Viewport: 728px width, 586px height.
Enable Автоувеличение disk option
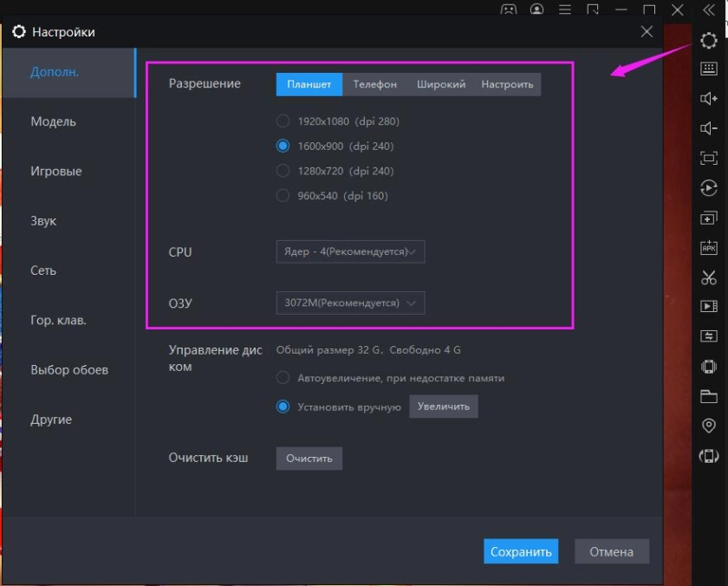pyautogui.click(x=283, y=377)
